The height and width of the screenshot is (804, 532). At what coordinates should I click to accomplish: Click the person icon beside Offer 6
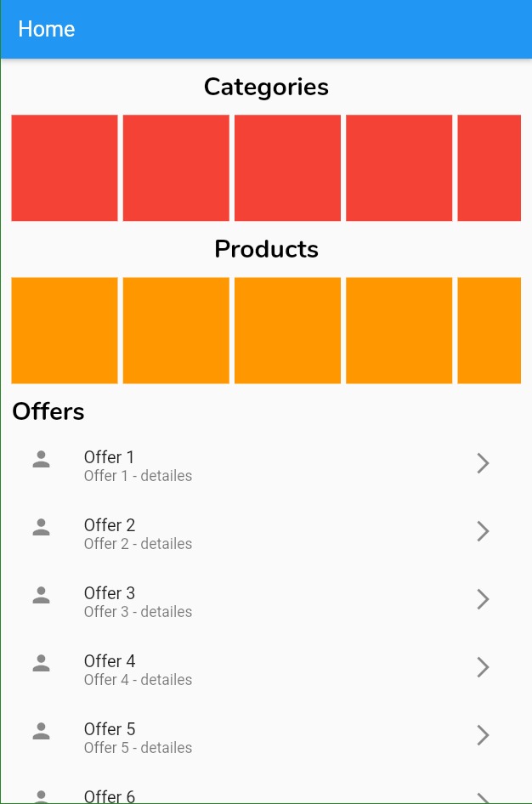point(41,797)
